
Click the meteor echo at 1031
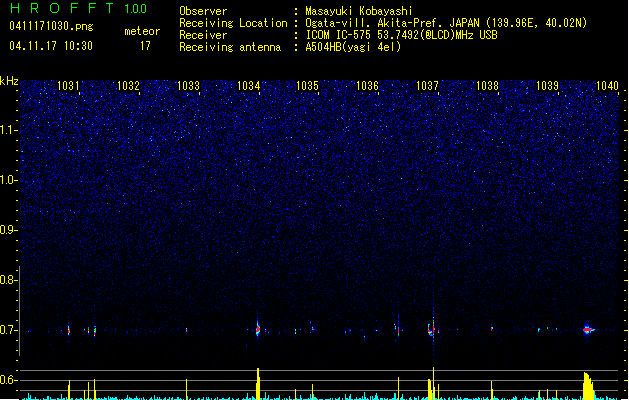69,331
